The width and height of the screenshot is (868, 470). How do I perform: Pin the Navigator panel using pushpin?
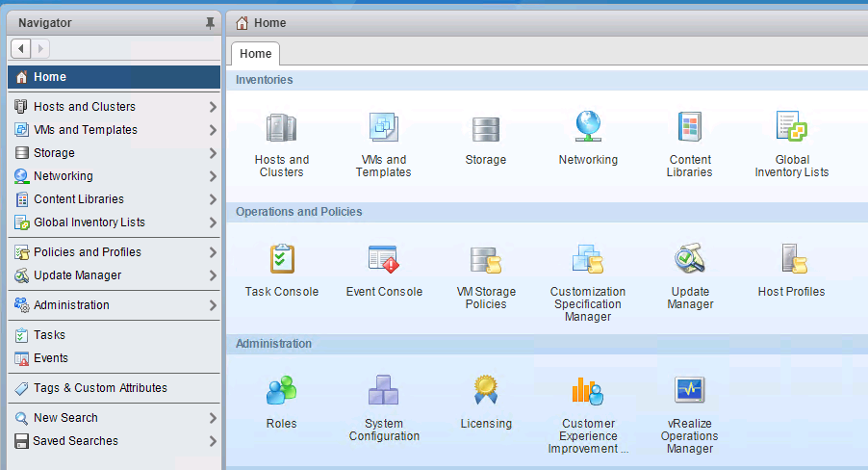pyautogui.click(x=210, y=23)
